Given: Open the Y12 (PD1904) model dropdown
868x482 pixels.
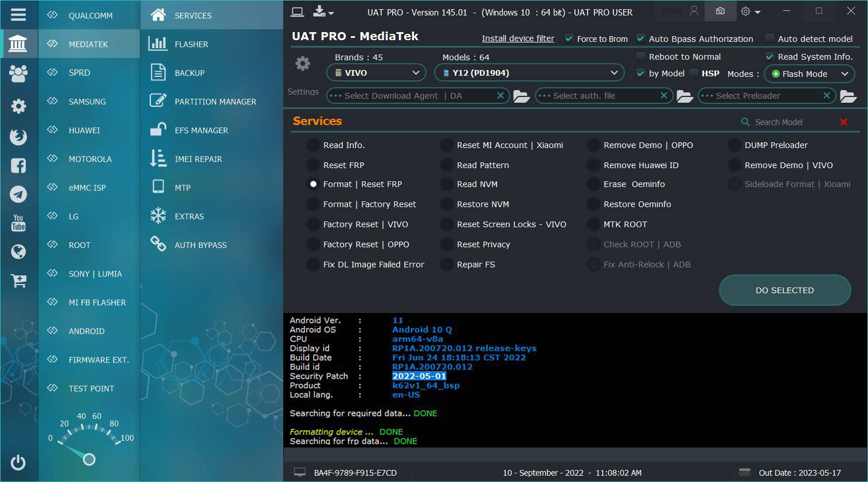Looking at the screenshot, I should [x=529, y=73].
